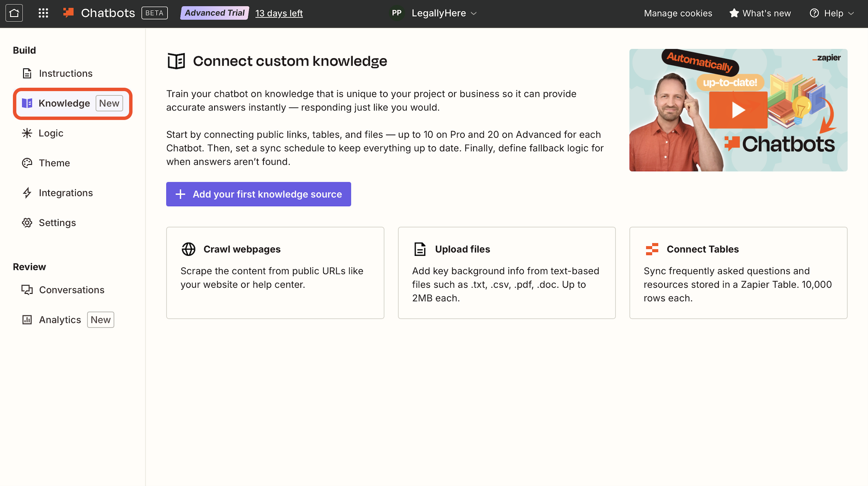
Task: Click the Review section heading
Action: [x=29, y=267]
